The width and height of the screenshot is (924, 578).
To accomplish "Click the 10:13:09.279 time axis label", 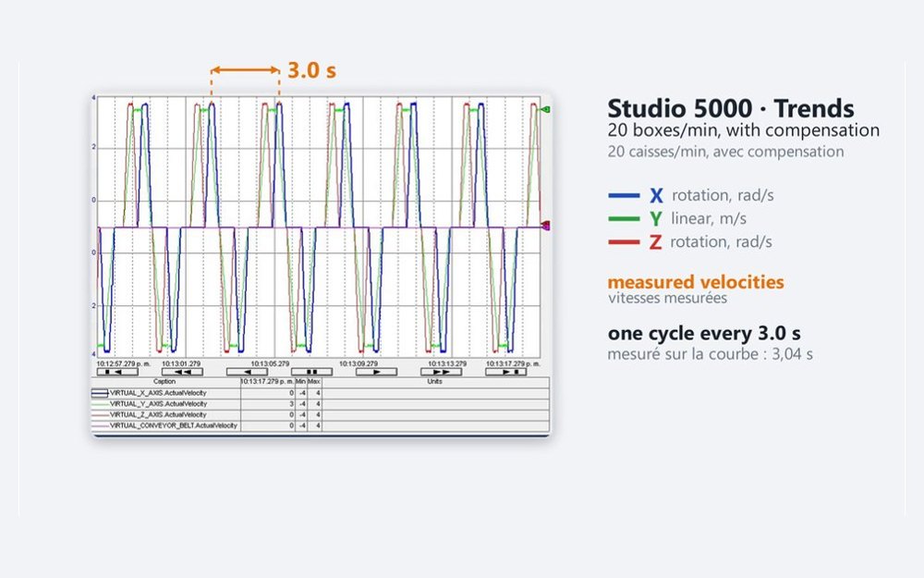I will click(x=359, y=363).
